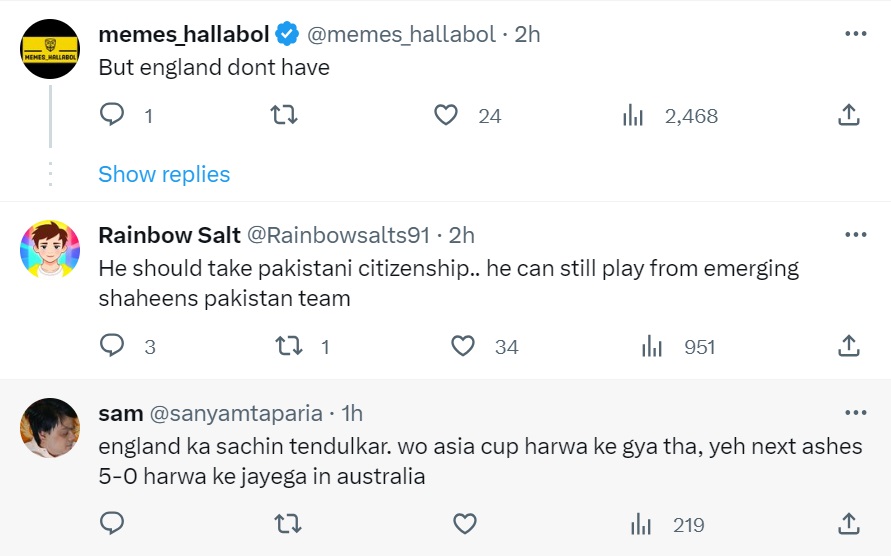Share sam's tweet

click(848, 524)
